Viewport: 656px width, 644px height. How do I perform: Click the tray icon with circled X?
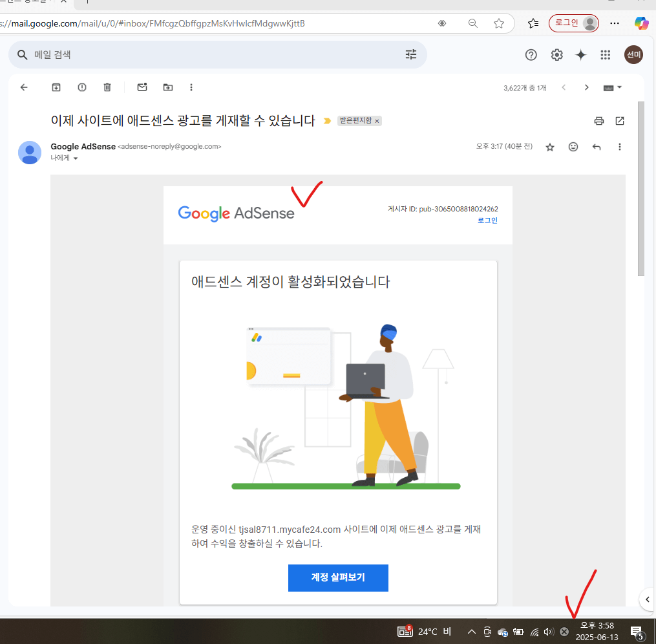564,632
